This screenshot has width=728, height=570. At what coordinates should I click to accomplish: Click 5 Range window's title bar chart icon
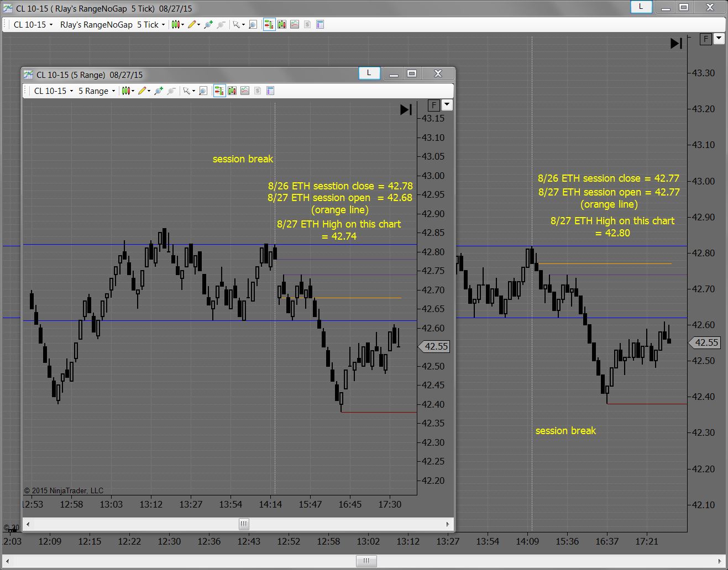click(x=28, y=75)
